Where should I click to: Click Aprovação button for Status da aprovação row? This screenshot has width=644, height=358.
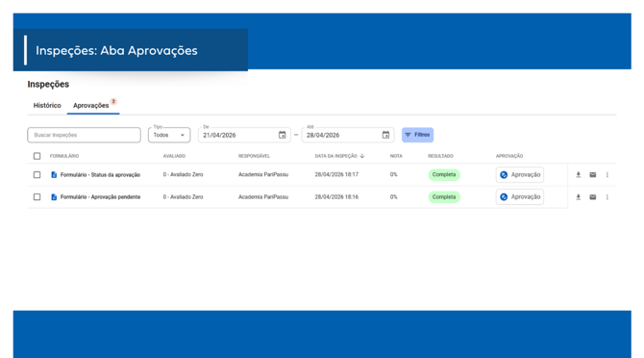tap(520, 175)
